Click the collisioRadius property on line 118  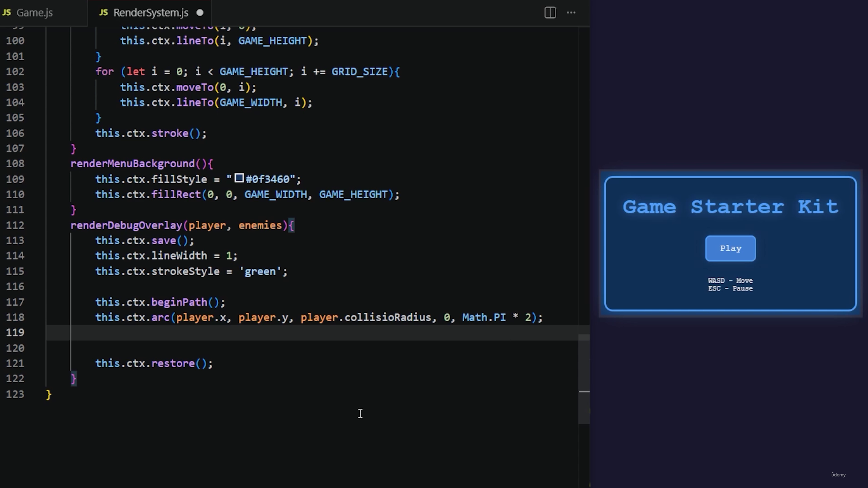pyautogui.click(x=388, y=318)
